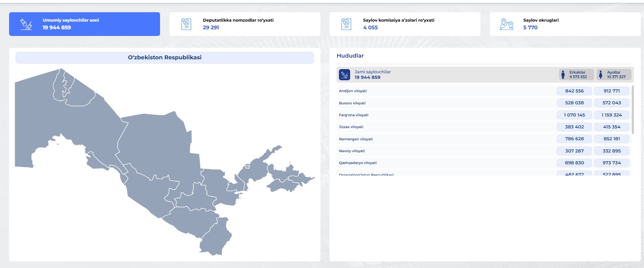
Task: Click the ballot icon in Umumiy saylovchilar card
Action: pyautogui.click(x=26, y=24)
